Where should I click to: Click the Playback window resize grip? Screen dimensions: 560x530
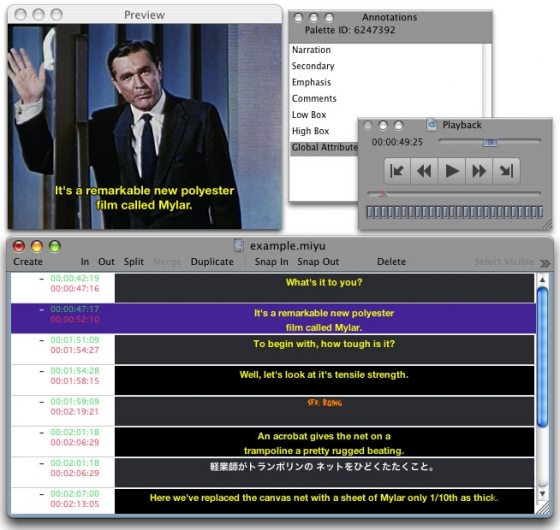click(547, 224)
